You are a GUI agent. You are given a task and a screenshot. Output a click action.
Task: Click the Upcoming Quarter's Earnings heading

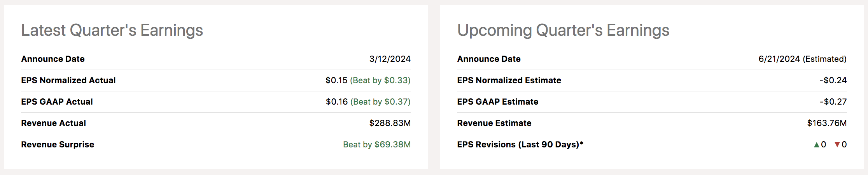[x=563, y=30]
